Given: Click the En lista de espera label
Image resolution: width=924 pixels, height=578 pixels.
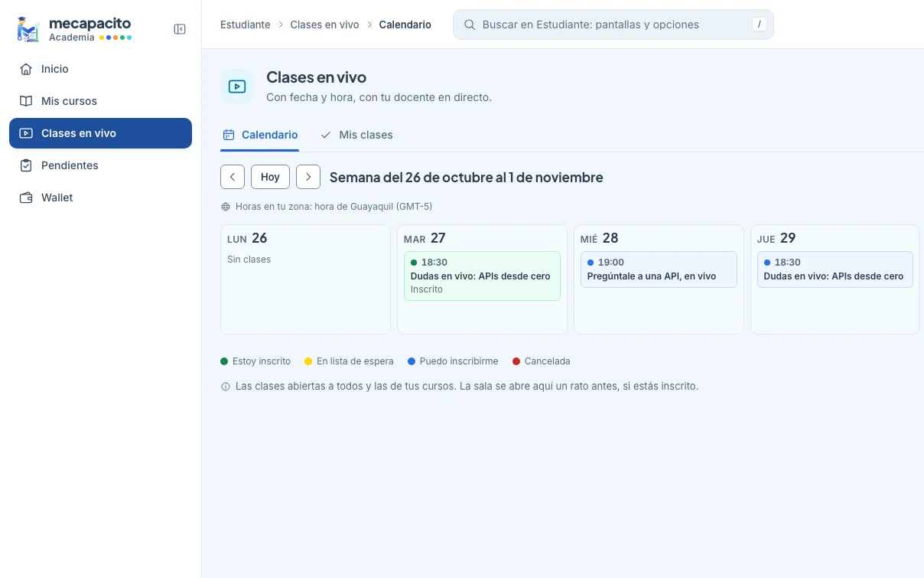Looking at the screenshot, I should click(355, 361).
